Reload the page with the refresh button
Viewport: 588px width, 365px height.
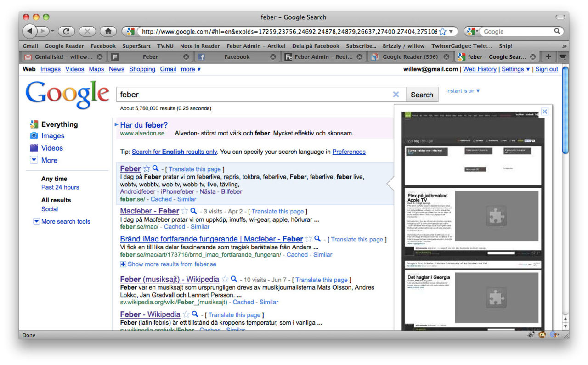(x=66, y=31)
